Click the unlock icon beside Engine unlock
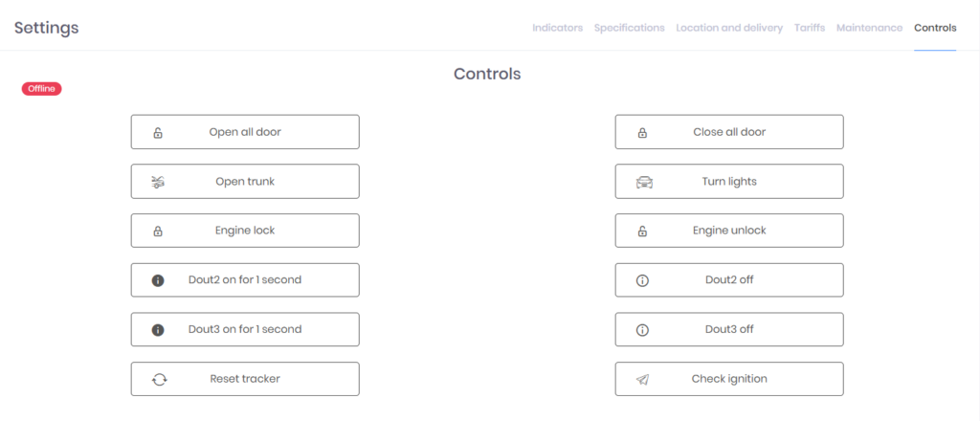This screenshot has width=980, height=421. click(x=642, y=232)
